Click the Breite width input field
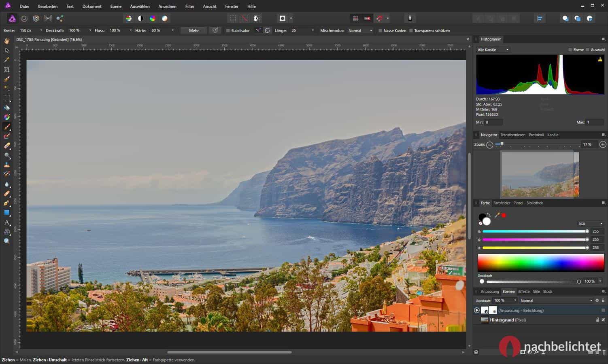This screenshot has width=608, height=364. point(28,31)
